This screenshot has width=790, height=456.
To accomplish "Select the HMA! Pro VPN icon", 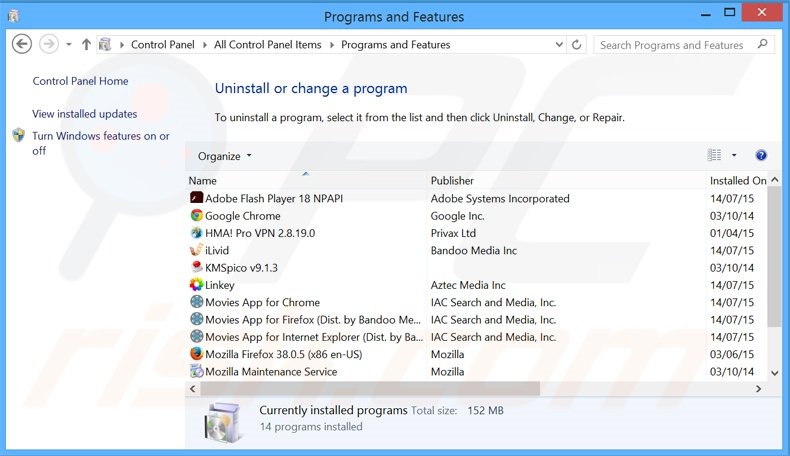I will pos(196,232).
